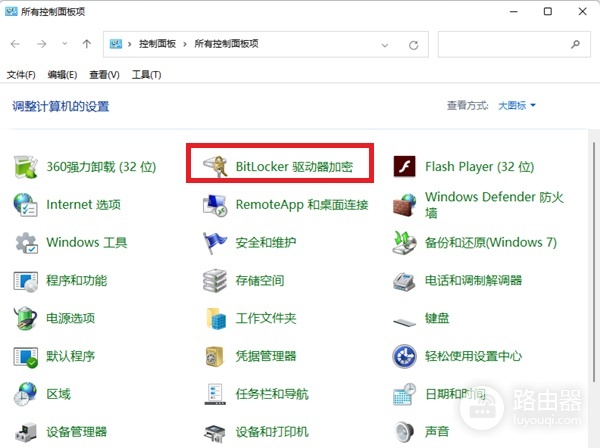Screen dimensions: 600x448
Task: Click the search control panel field
Action: click(514, 44)
